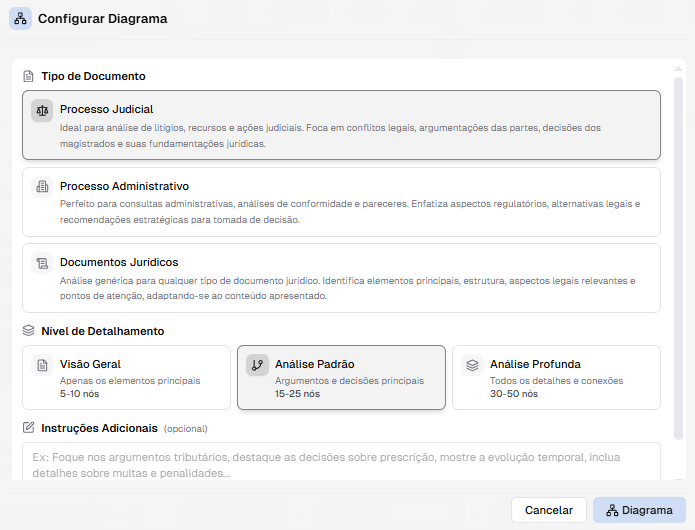Click the '30-50 nós' text
695x530 pixels.
click(x=514, y=394)
